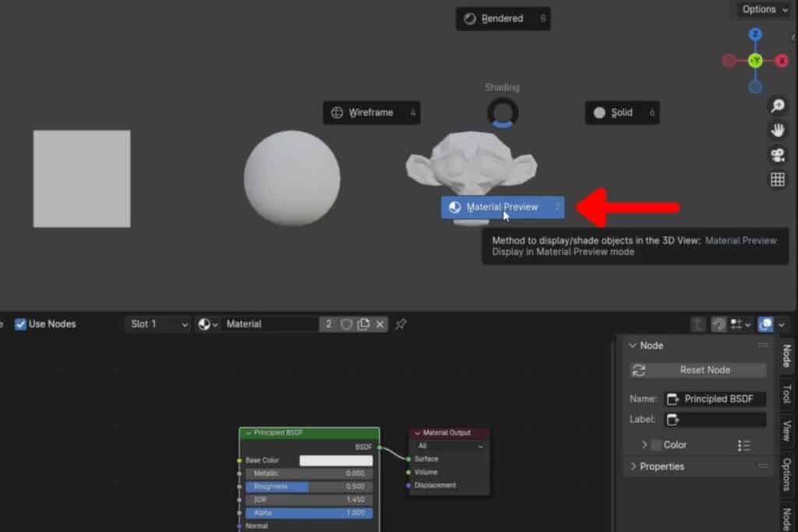Duplicate the material with the new-copy icon
Image resolution: width=798 pixels, height=532 pixels.
[x=363, y=324]
